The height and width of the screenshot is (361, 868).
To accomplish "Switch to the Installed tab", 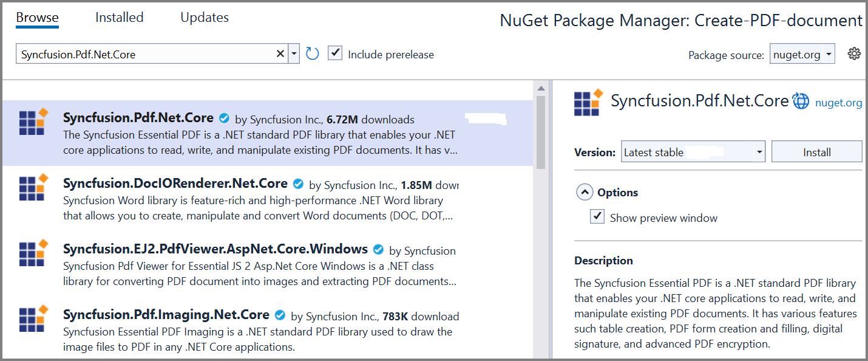I will [119, 18].
